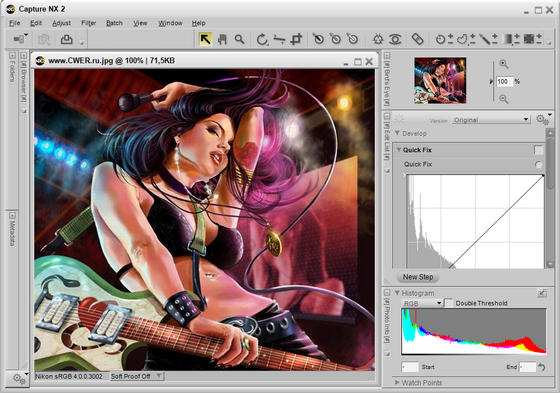Open the Filter menu
The width and height of the screenshot is (560, 393).
click(89, 23)
